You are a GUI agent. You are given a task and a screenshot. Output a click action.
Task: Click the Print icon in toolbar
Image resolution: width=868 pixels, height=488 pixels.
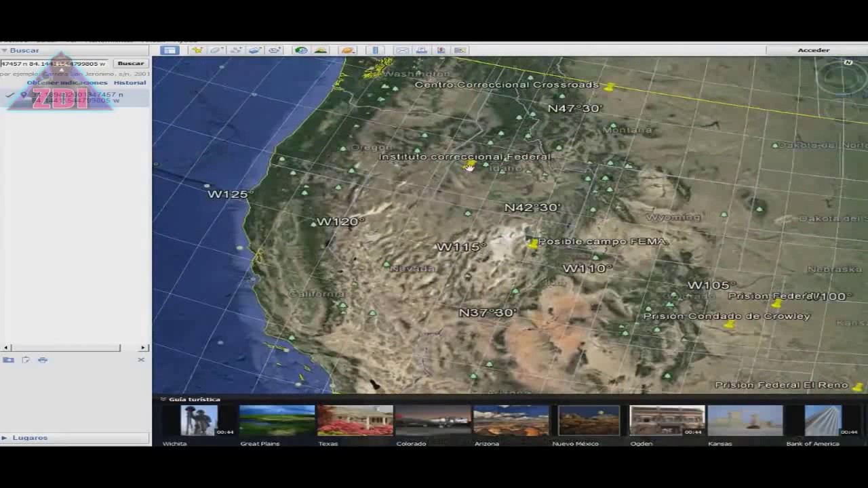(x=422, y=50)
